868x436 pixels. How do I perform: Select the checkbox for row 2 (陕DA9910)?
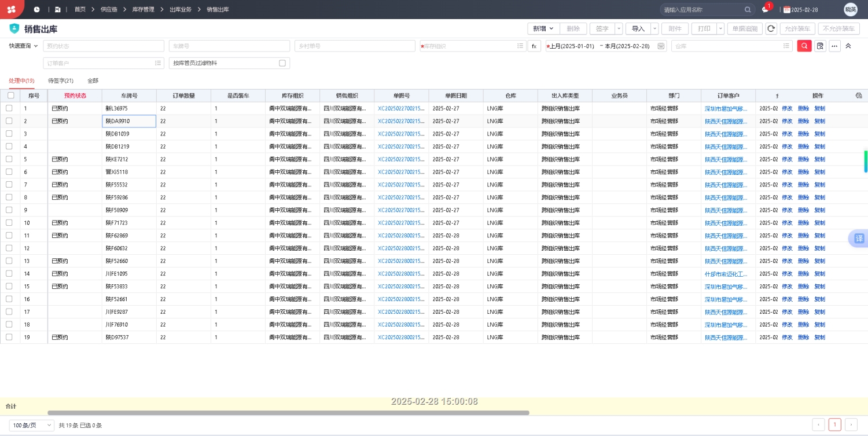pos(9,121)
